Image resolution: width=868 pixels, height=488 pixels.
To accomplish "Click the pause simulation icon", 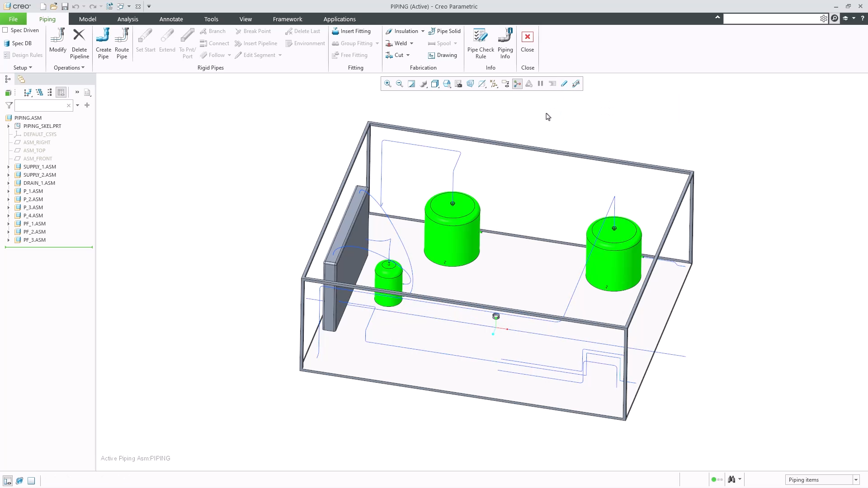I will (540, 84).
